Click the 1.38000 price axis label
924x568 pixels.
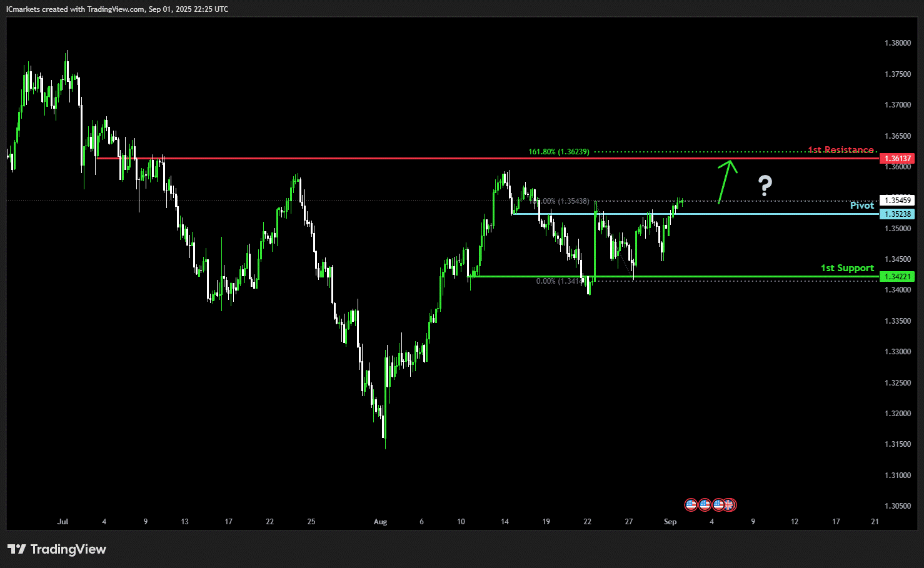coord(898,43)
